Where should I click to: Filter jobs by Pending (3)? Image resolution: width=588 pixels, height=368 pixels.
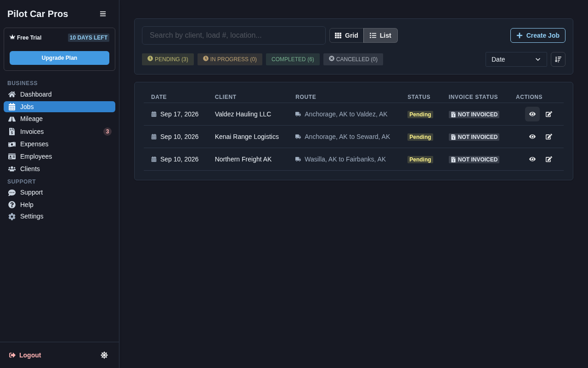pyautogui.click(x=168, y=59)
